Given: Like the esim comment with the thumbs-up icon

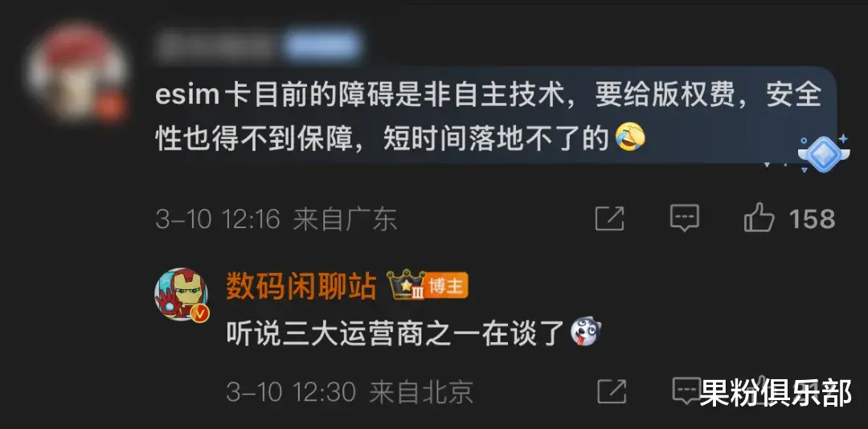Looking at the screenshot, I should point(759,217).
